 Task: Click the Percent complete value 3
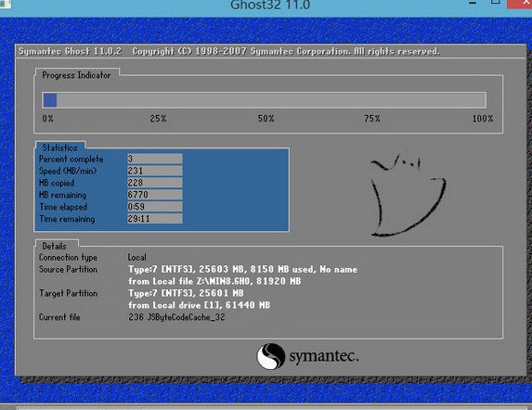[x=155, y=159]
